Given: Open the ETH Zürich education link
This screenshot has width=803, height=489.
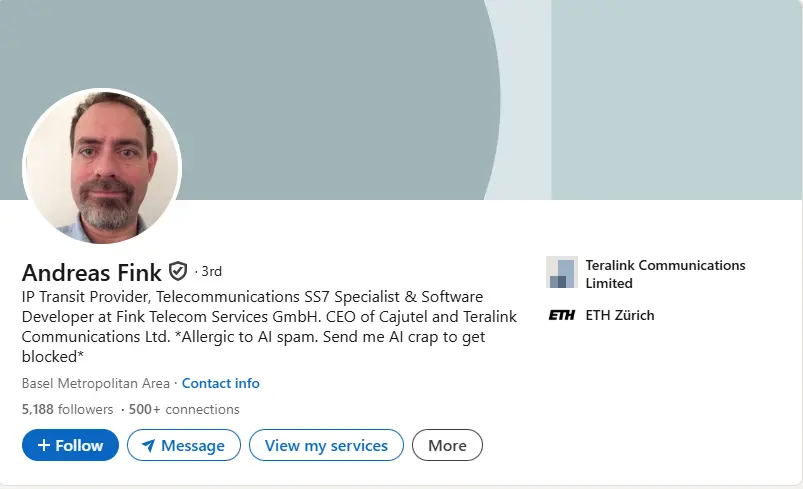Looking at the screenshot, I should coord(620,316).
